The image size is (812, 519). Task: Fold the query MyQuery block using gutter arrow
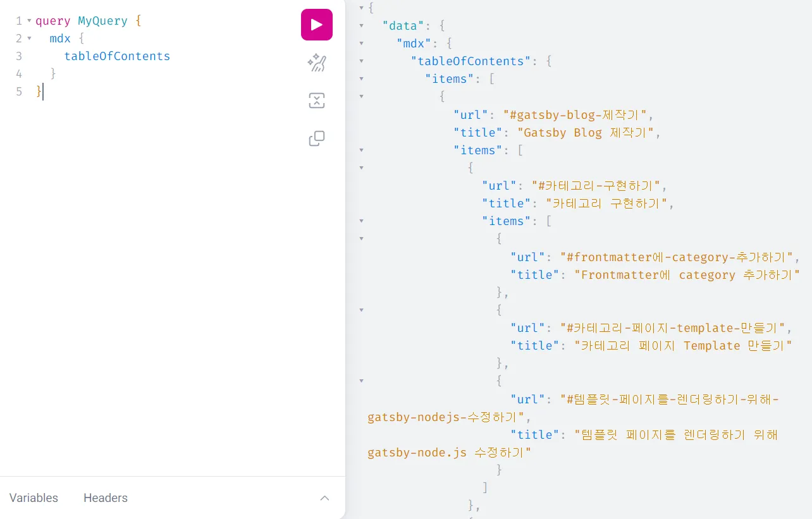tap(30, 20)
